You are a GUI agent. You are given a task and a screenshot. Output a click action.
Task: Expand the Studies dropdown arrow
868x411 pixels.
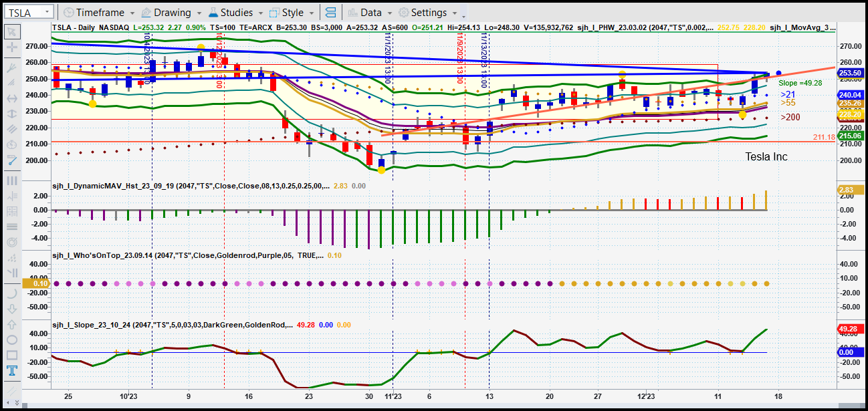(x=259, y=13)
